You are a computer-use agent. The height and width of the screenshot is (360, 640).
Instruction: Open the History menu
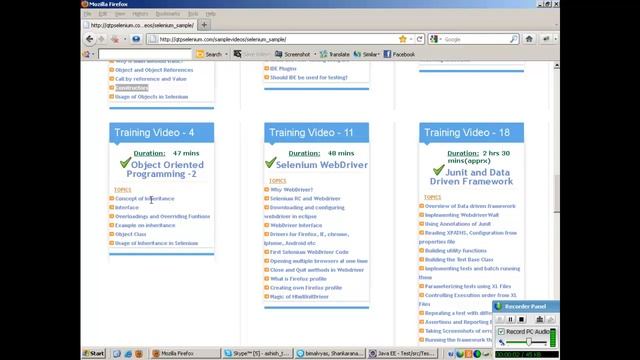[140, 13]
